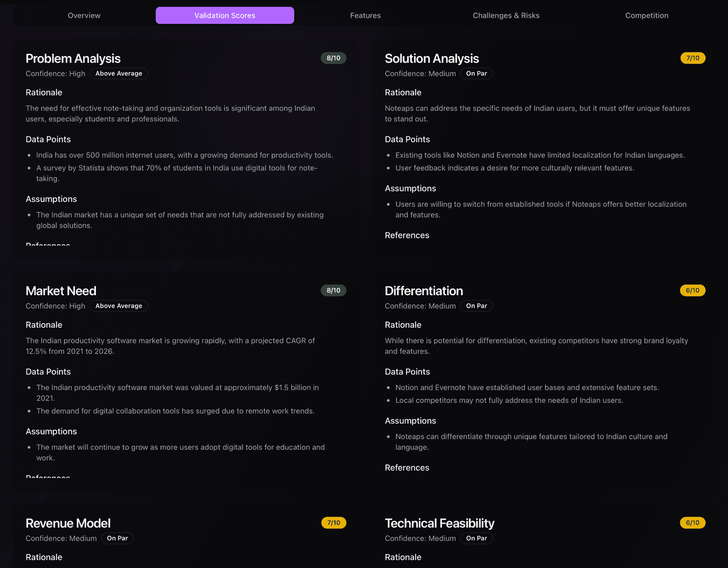The height and width of the screenshot is (568, 728).
Task: Switch to the Features tab
Action: coord(366,16)
